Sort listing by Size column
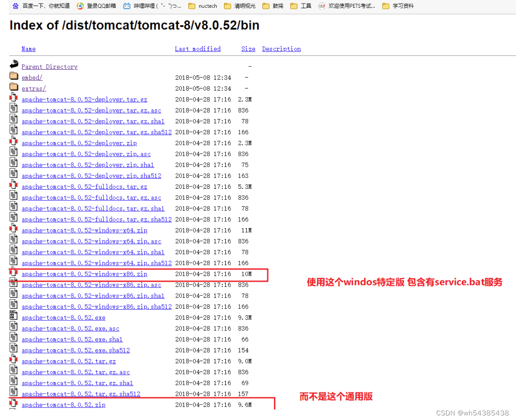This screenshot has height=420, width=516. 249,49
